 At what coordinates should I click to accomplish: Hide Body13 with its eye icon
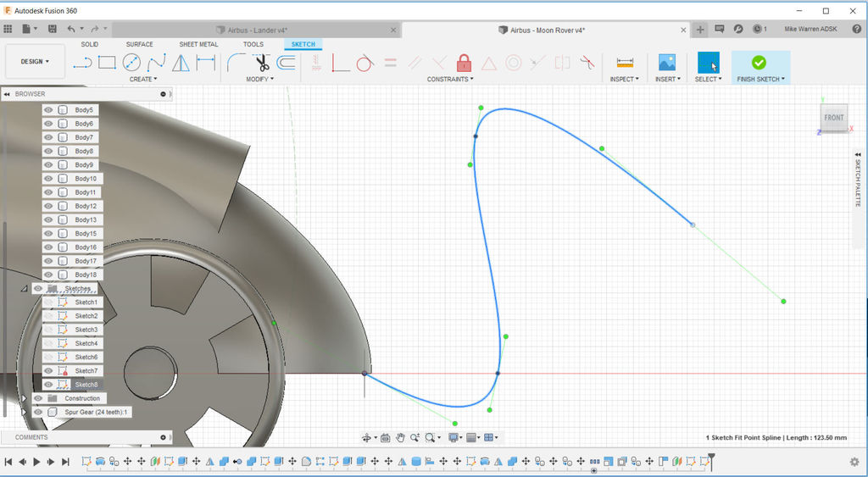point(48,219)
